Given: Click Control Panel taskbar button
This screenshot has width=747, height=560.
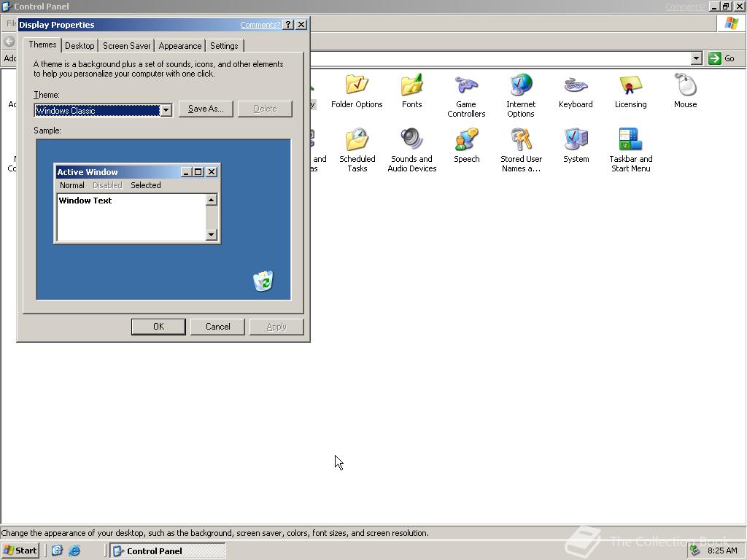Looking at the screenshot, I should [168, 551].
